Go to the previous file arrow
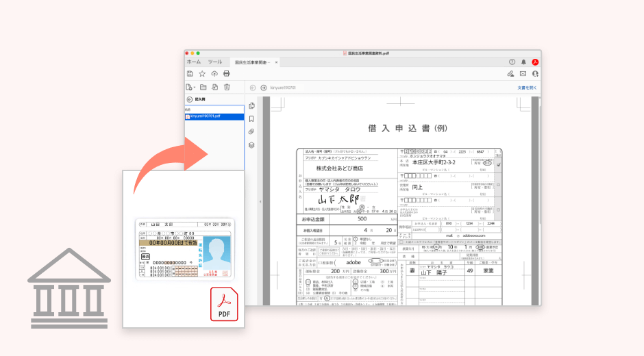644x356 pixels. point(253,88)
